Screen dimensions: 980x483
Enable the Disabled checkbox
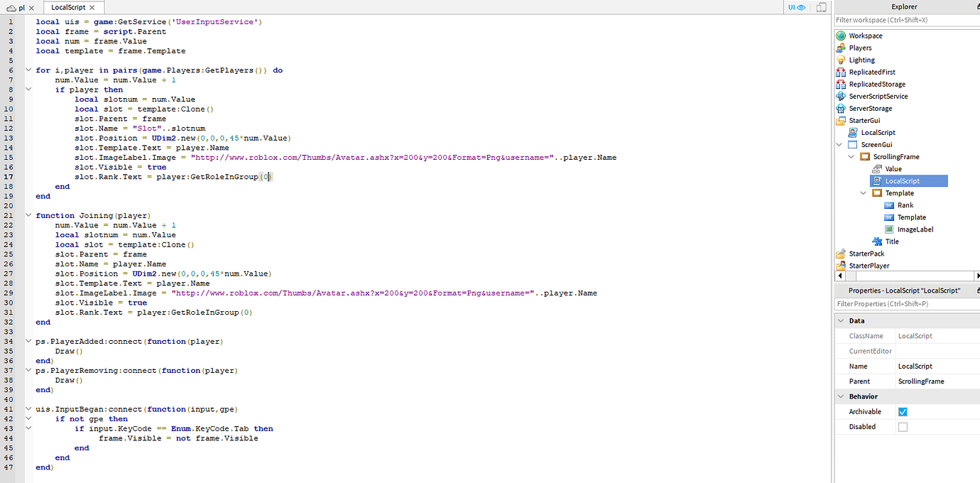[903, 426]
